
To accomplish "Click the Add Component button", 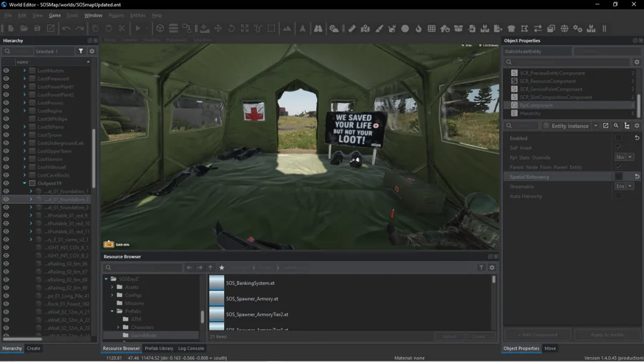I will click(537, 335).
